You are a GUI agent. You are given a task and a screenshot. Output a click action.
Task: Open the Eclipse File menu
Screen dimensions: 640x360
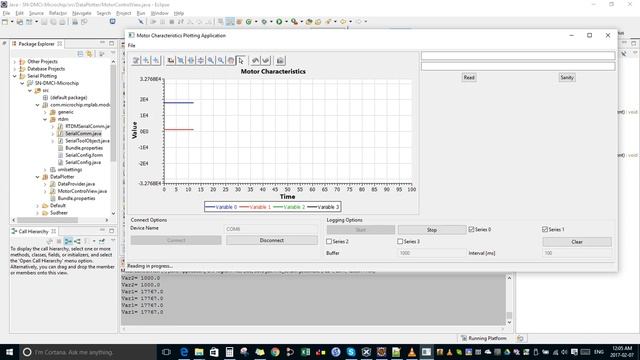click(6, 13)
